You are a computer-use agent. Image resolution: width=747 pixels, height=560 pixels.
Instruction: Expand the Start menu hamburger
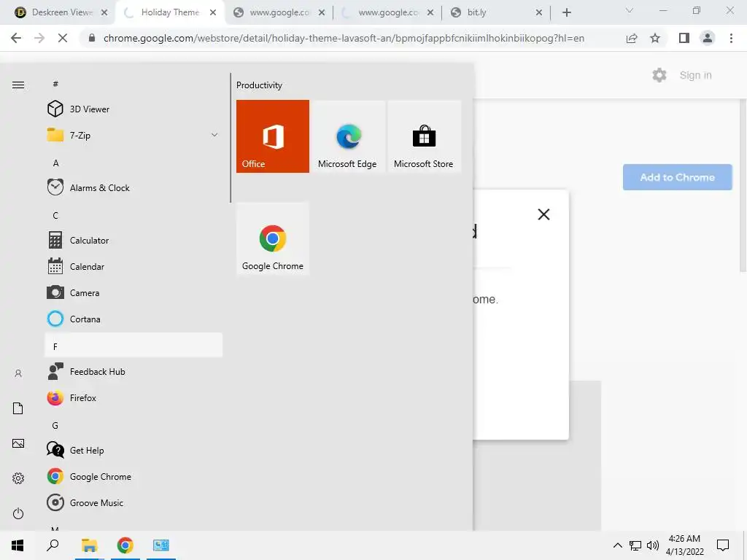(x=18, y=85)
